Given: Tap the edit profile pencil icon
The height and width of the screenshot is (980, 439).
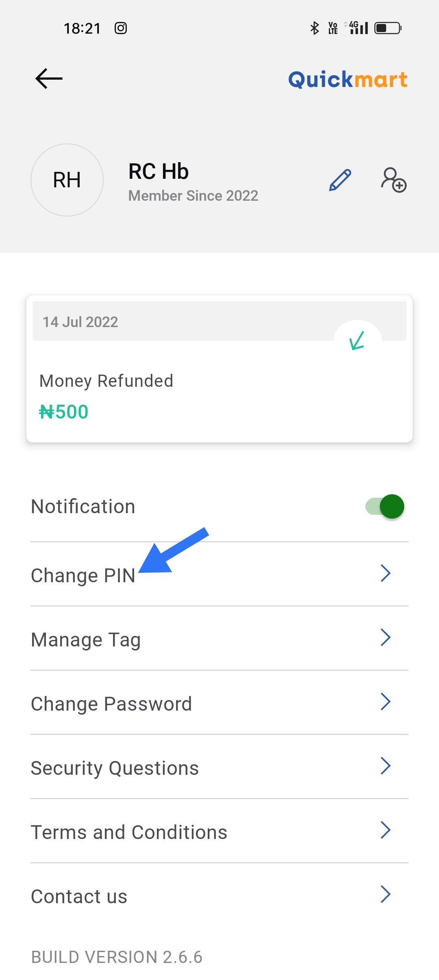Looking at the screenshot, I should click(340, 180).
